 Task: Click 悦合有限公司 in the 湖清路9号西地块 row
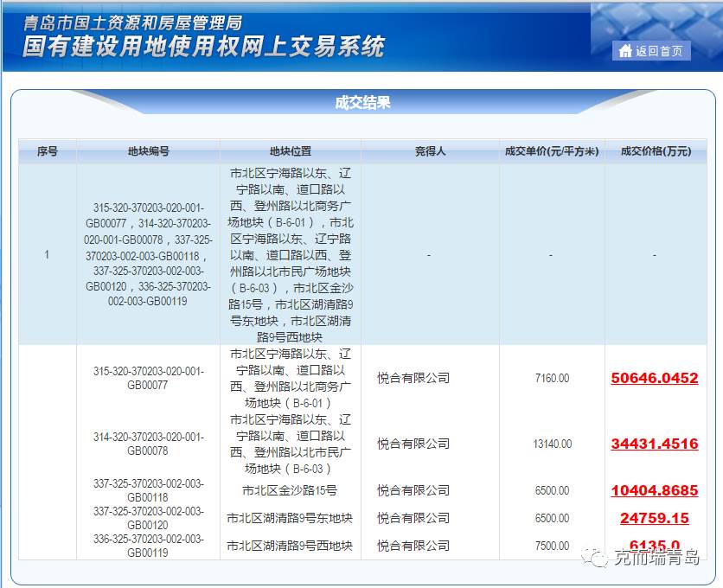click(413, 546)
